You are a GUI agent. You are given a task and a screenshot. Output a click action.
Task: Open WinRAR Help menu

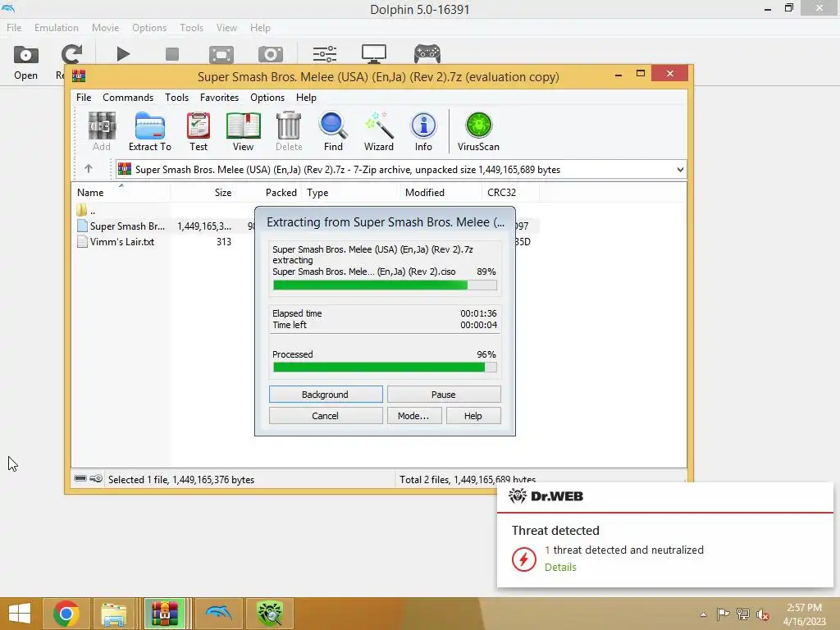click(x=307, y=98)
